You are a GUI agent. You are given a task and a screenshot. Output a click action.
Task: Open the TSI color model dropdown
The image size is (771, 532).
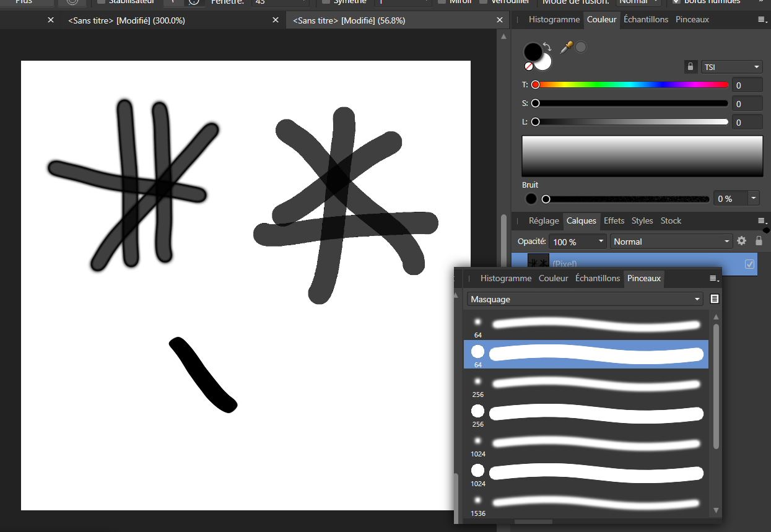731,66
